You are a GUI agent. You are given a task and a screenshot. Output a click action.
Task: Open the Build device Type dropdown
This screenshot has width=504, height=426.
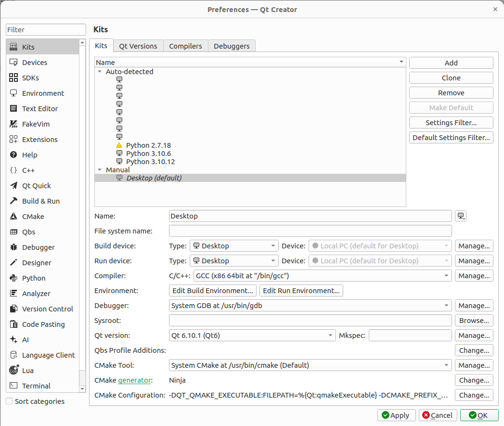pyautogui.click(x=233, y=246)
